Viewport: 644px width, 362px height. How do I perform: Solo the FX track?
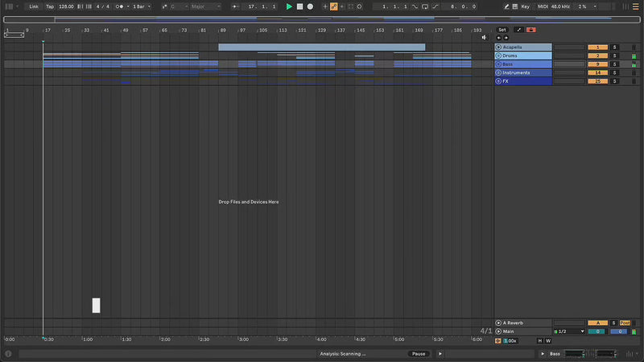(x=614, y=81)
